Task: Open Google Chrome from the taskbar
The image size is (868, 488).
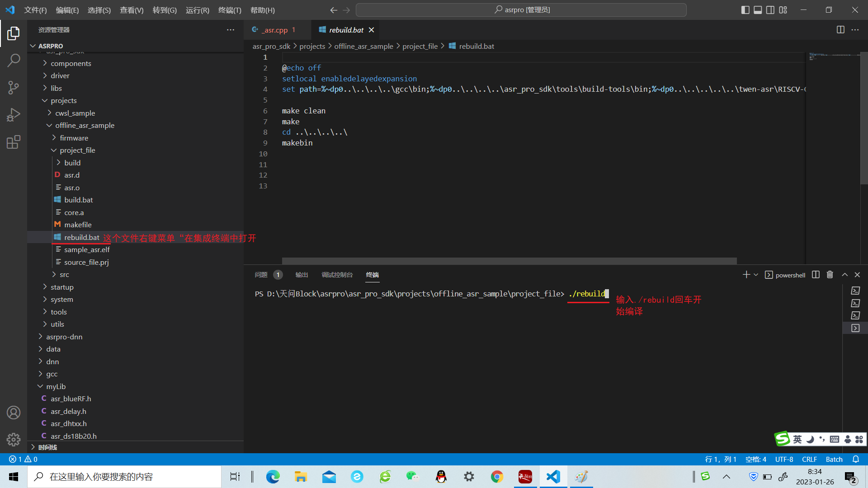Action: tap(497, 477)
